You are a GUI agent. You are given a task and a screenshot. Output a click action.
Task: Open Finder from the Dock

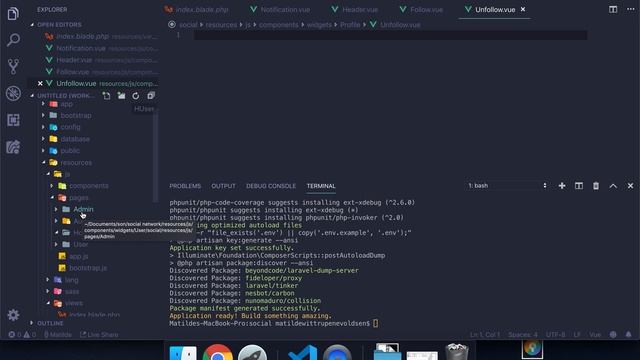[183, 353]
